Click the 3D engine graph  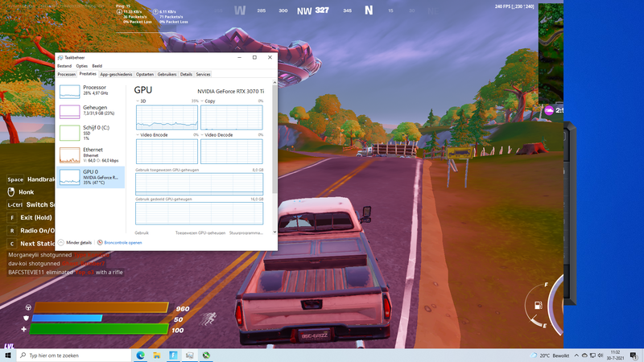pos(167,117)
